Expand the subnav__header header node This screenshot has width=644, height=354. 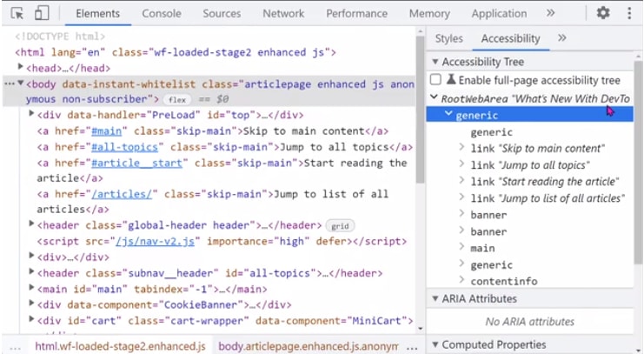click(31, 271)
